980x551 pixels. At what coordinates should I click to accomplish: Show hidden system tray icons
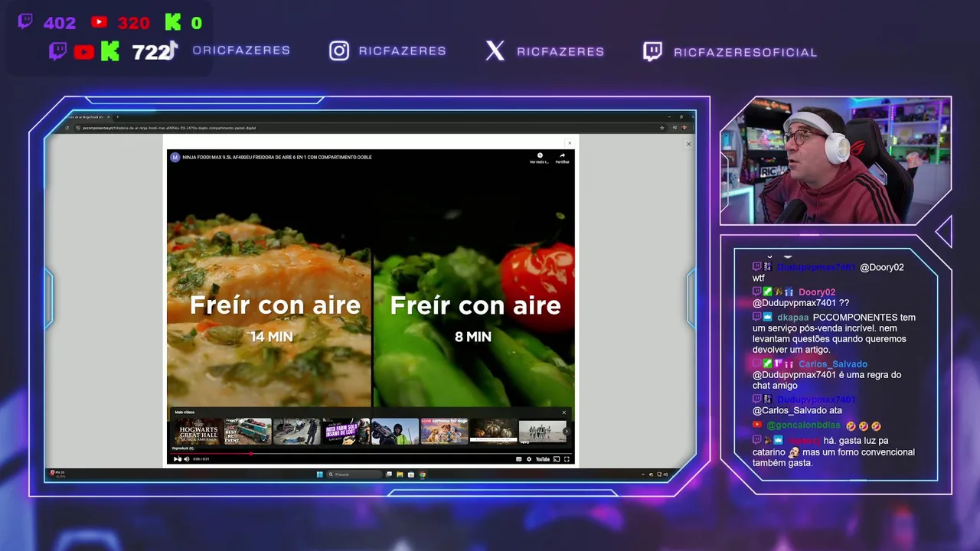point(643,474)
